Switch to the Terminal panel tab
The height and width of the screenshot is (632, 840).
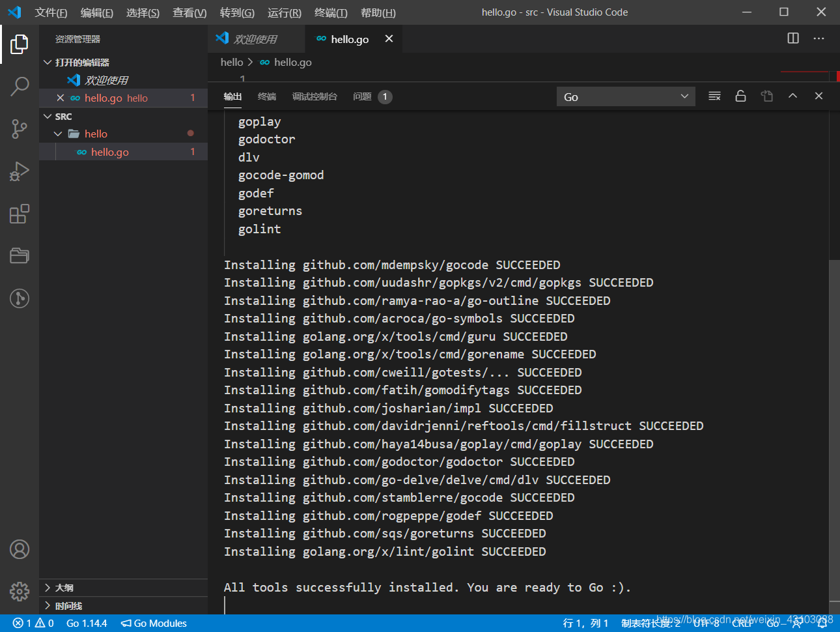coord(267,96)
